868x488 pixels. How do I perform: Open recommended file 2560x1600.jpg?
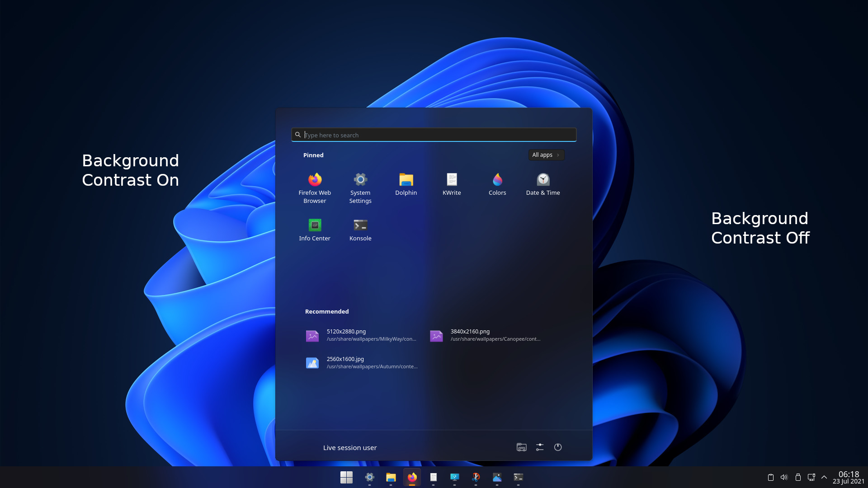point(361,363)
